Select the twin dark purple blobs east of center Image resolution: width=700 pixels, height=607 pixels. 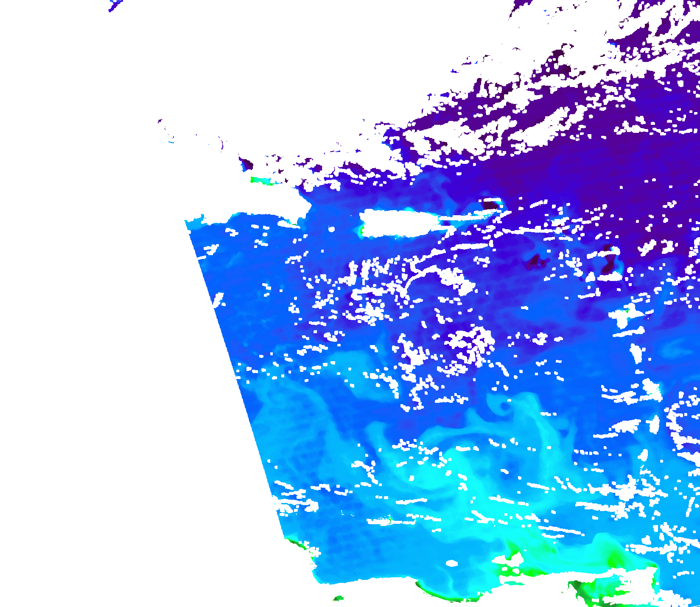coord(536,261)
